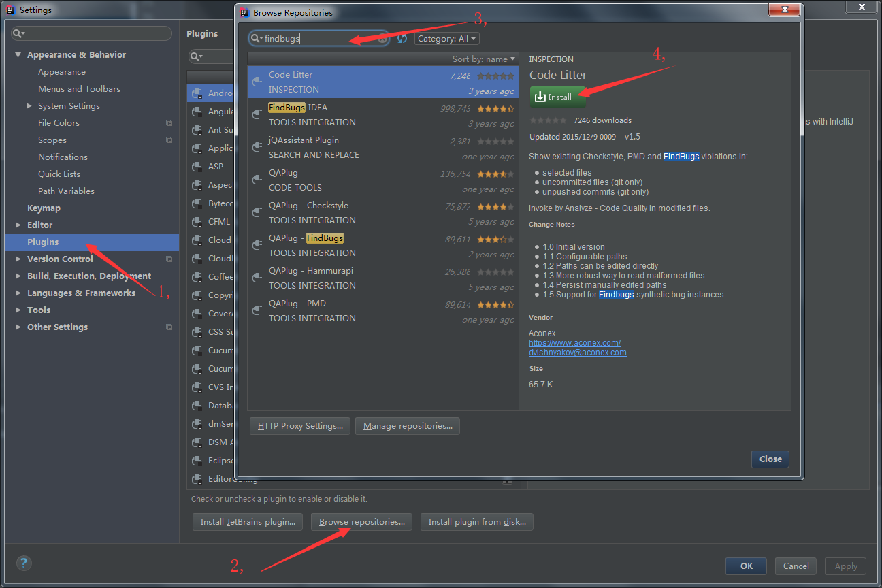The height and width of the screenshot is (588, 882).
Task: Select the CSS Su plugin row in Settings
Action: (211, 332)
